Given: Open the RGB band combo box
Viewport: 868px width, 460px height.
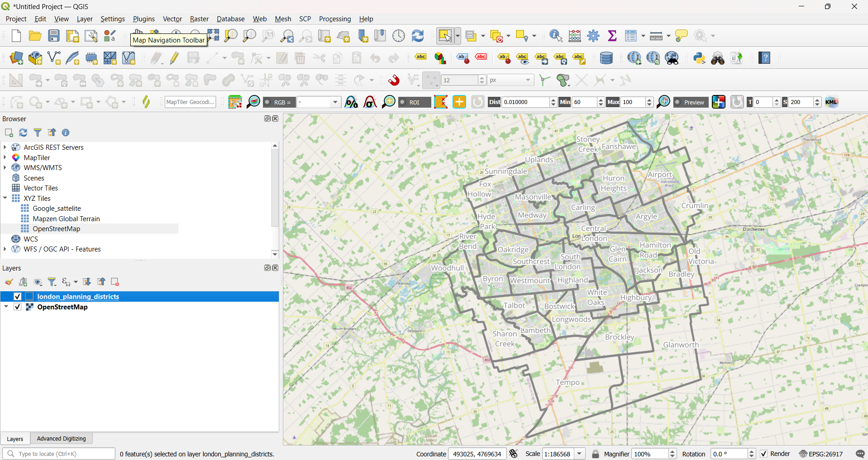Looking at the screenshot, I should [x=319, y=102].
